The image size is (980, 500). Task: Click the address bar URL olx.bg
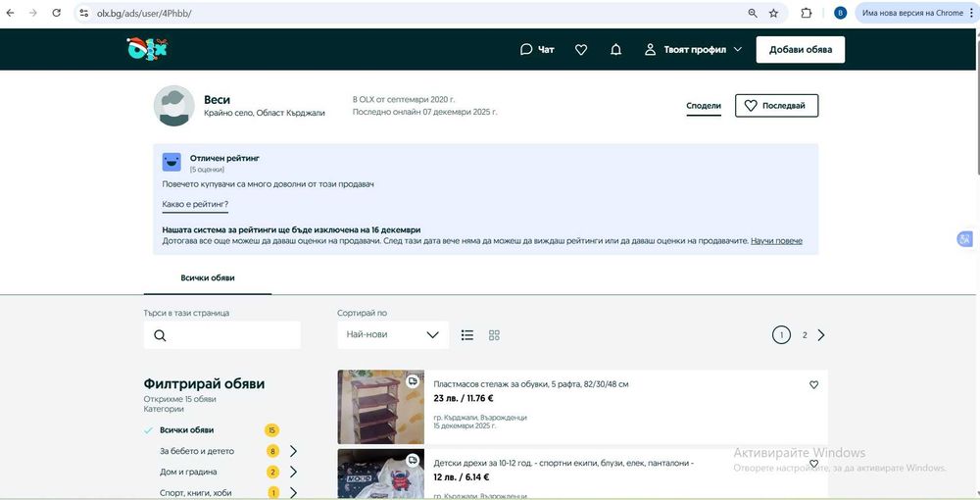144,13
